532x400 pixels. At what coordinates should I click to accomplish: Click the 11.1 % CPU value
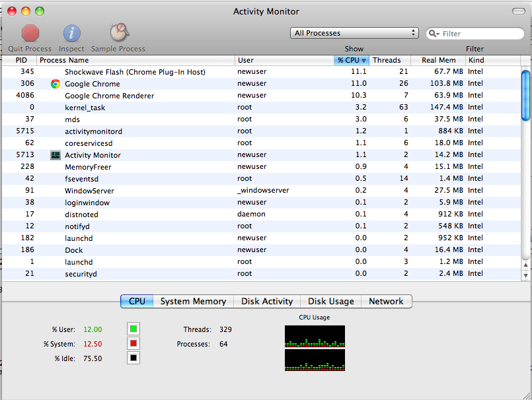(359, 71)
